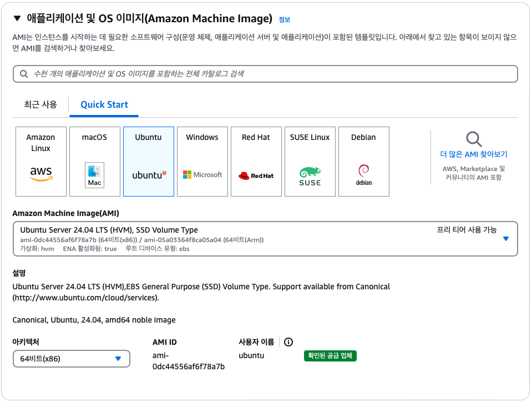This screenshot has height=402, width=532.
Task: Click '루트 디바이스 유형: ebs' detail text
Action: coord(158,249)
